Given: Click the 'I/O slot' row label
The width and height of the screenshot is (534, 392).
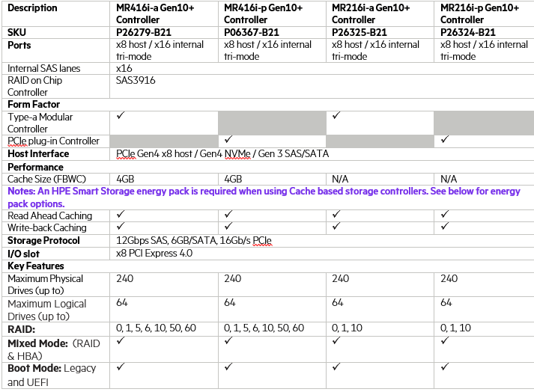Looking at the screenshot, I should coord(23,254).
